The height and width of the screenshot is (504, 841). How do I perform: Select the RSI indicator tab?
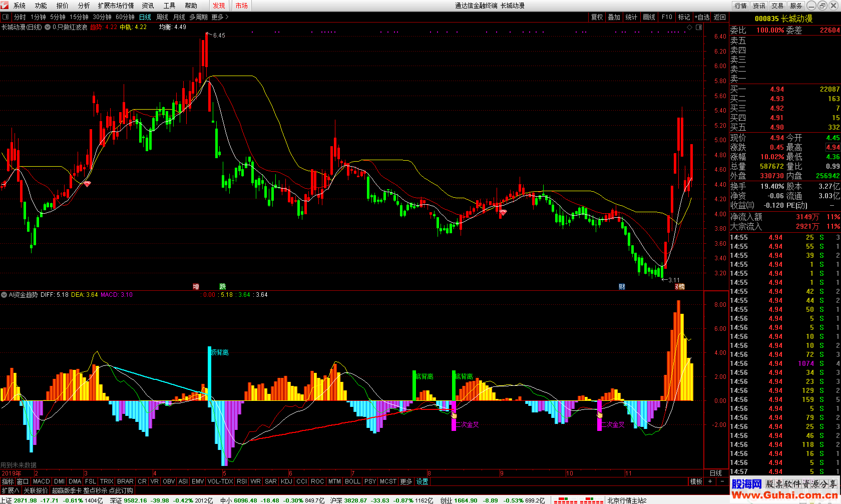pos(242,481)
